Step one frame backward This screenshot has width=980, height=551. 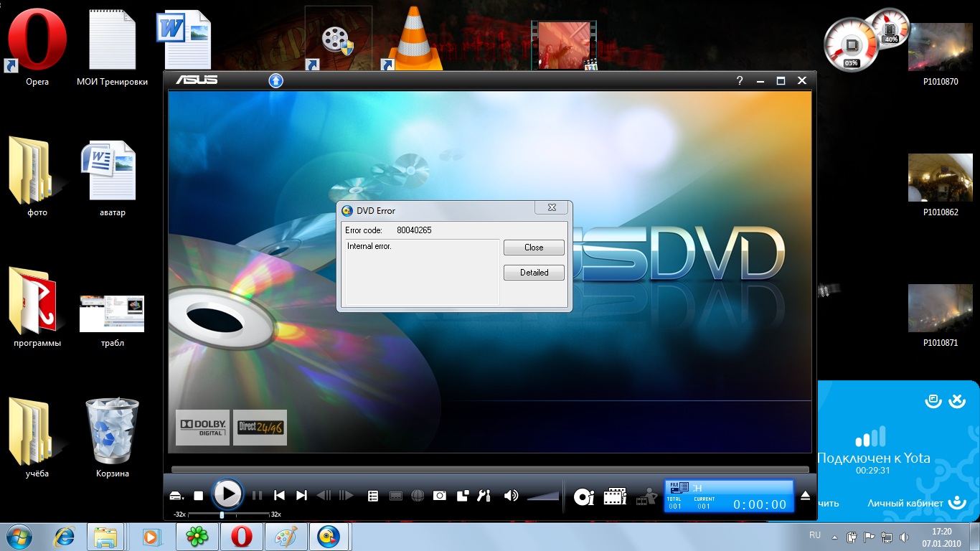(324, 496)
